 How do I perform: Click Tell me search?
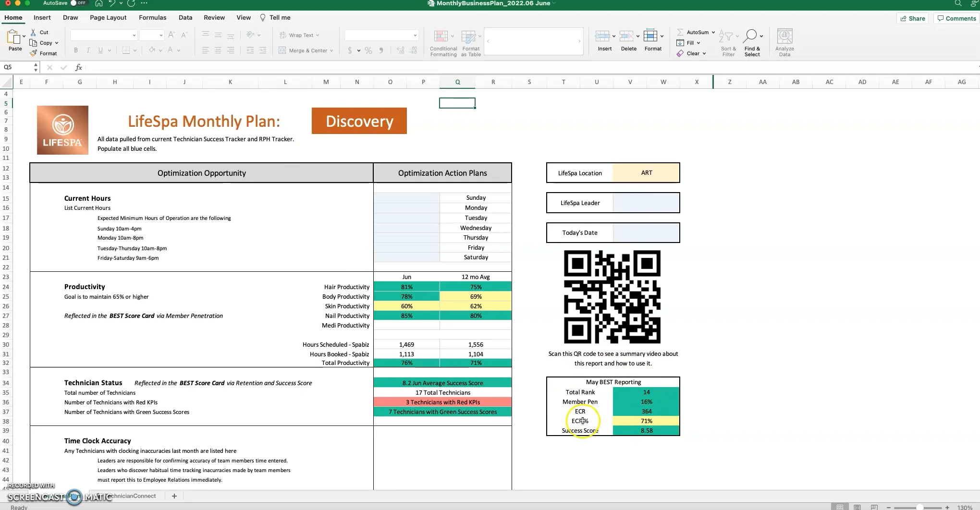click(275, 17)
